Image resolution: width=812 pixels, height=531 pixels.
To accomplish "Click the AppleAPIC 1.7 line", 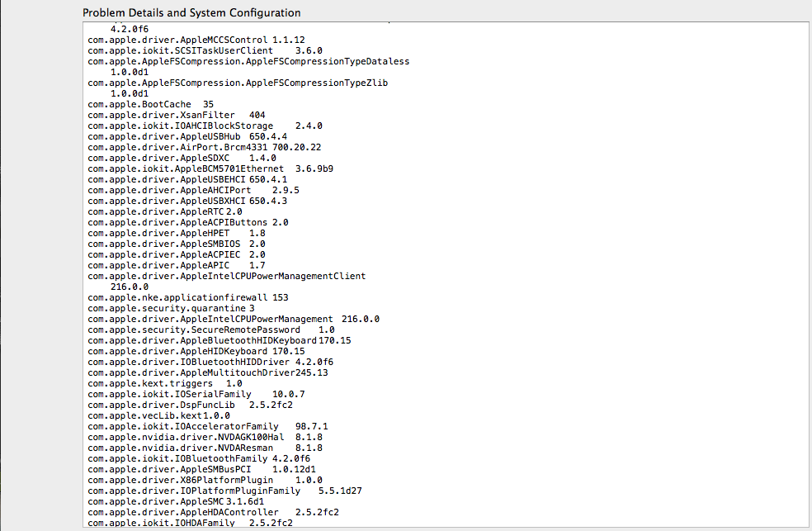I will 177,265.
